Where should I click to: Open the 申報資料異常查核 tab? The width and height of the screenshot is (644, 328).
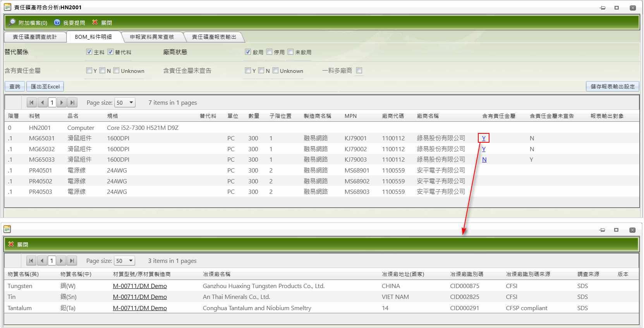(152, 37)
